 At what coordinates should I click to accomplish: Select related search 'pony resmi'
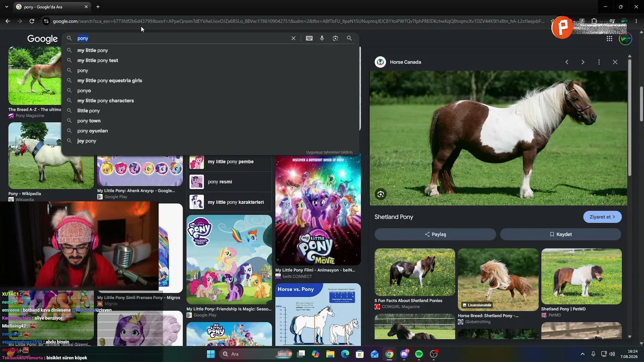click(228, 182)
